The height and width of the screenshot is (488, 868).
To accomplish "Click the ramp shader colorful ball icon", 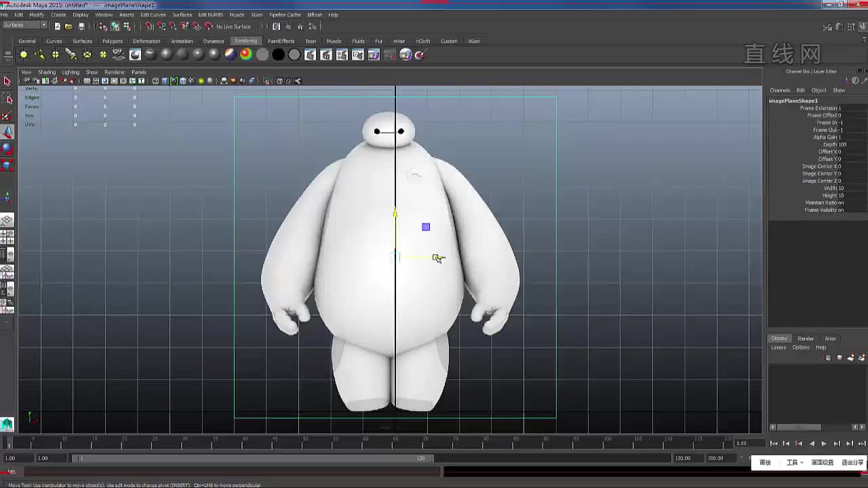I will (x=245, y=55).
